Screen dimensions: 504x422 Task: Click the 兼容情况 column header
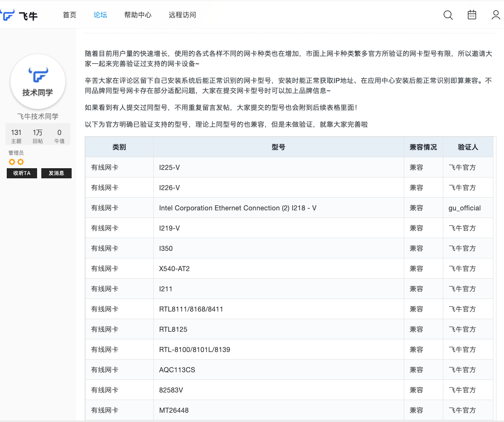tap(423, 147)
